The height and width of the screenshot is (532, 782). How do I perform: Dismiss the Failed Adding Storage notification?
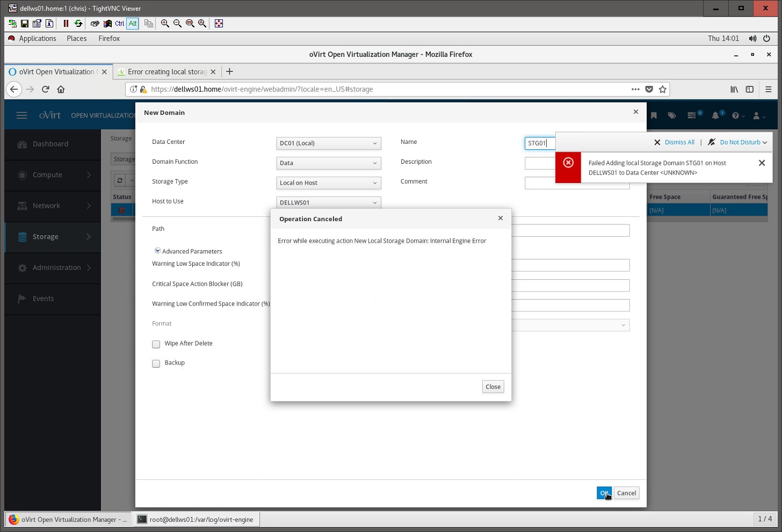click(x=762, y=163)
